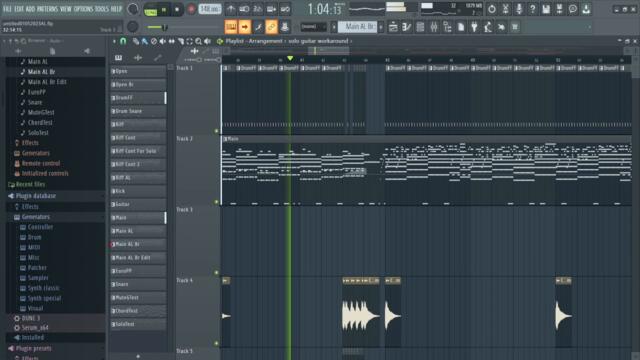Select the Guitar pattern in picker
Screen dimensions: 640x360
[x=138, y=204]
